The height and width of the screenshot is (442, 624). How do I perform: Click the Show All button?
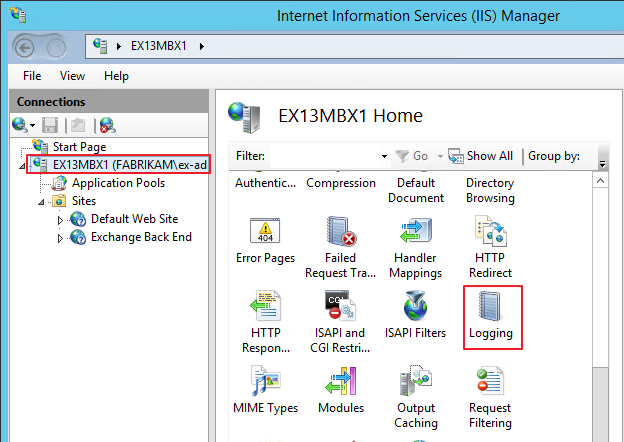pyautogui.click(x=480, y=156)
